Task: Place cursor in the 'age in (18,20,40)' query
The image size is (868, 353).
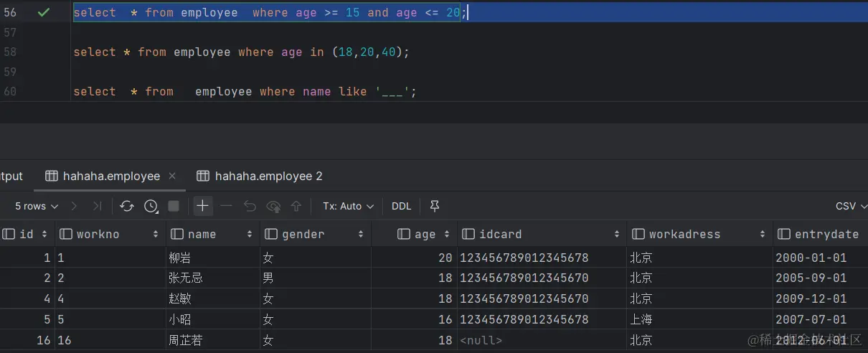Action: pos(241,52)
